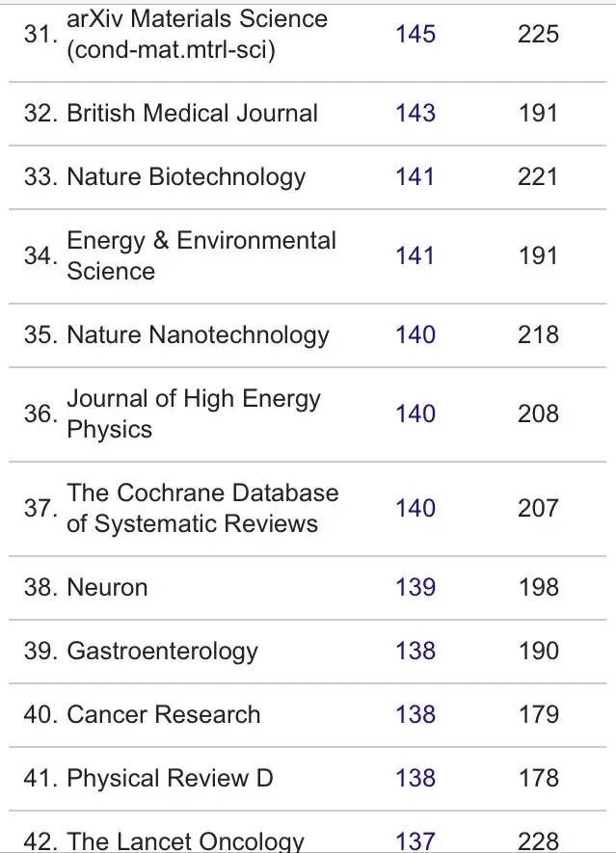This screenshot has width=616, height=853.
Task: Click The Lancet Oncology's h5-median 228
Action: pos(538,841)
